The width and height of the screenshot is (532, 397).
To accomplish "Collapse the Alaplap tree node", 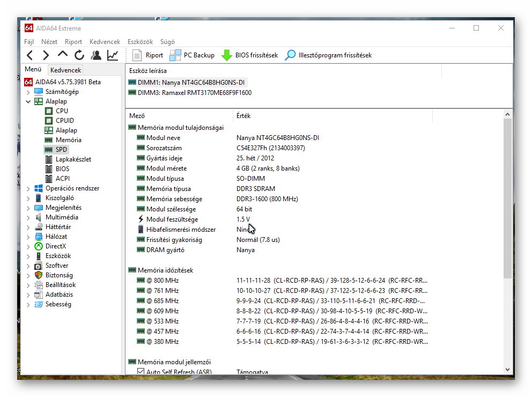I will coord(28,101).
